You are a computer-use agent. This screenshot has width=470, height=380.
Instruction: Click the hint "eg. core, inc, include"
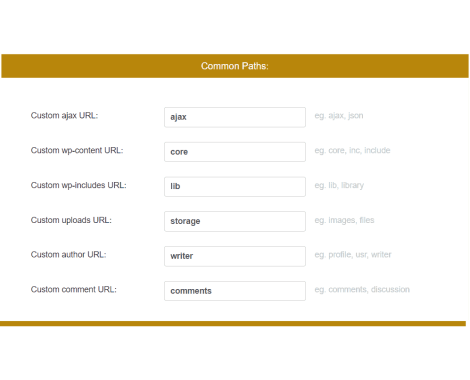(x=352, y=150)
